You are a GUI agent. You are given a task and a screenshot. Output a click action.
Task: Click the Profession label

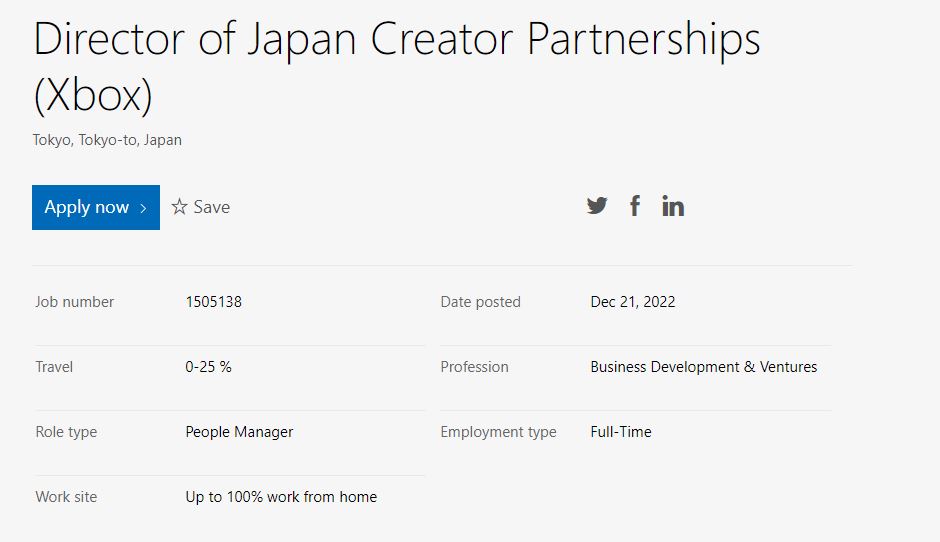click(x=474, y=366)
